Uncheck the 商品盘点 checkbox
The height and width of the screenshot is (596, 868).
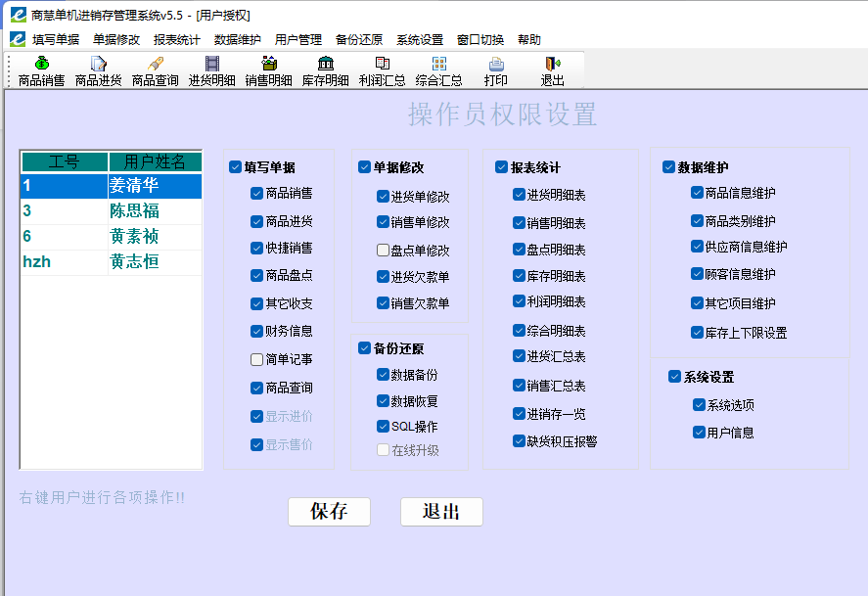(x=256, y=275)
